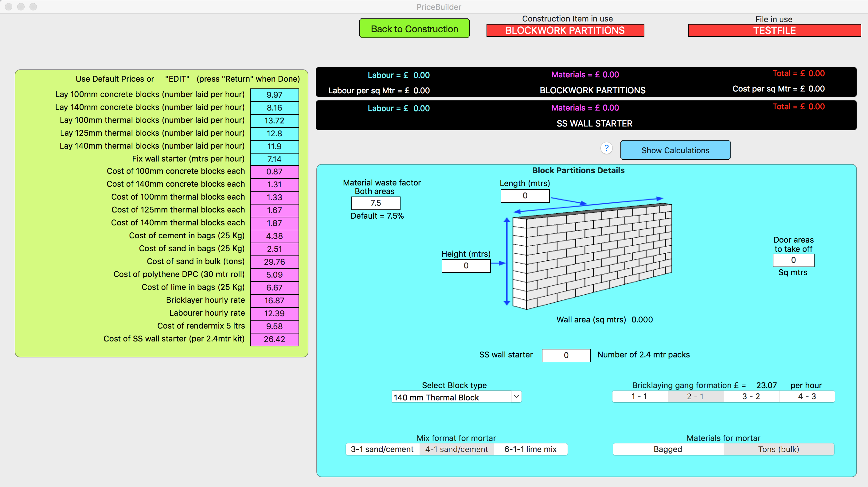Edit lay 125mm thermal blocks rate 12.8
Screen dimensions: 868x487
(274, 134)
